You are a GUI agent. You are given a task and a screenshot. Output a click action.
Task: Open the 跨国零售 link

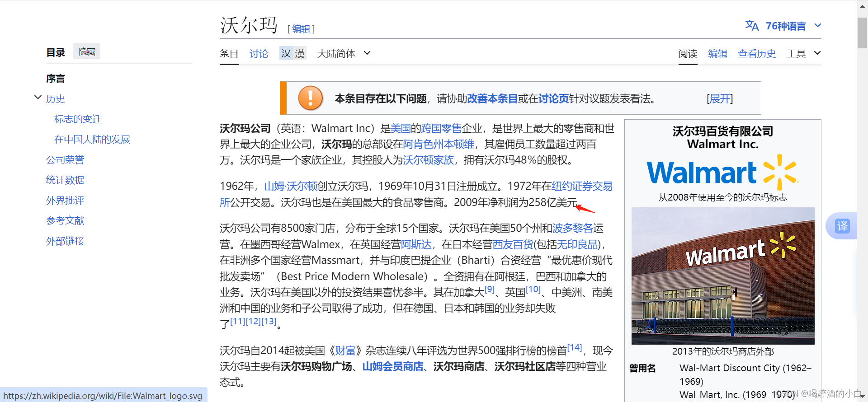click(x=441, y=128)
